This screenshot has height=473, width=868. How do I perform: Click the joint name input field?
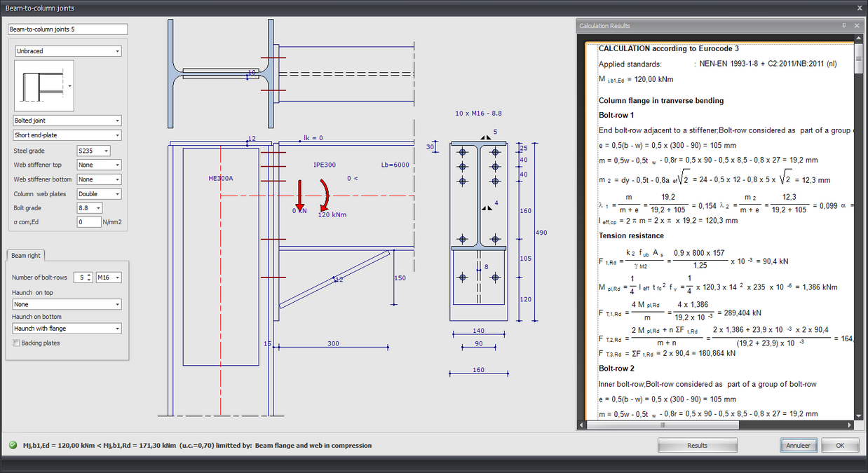(x=68, y=29)
